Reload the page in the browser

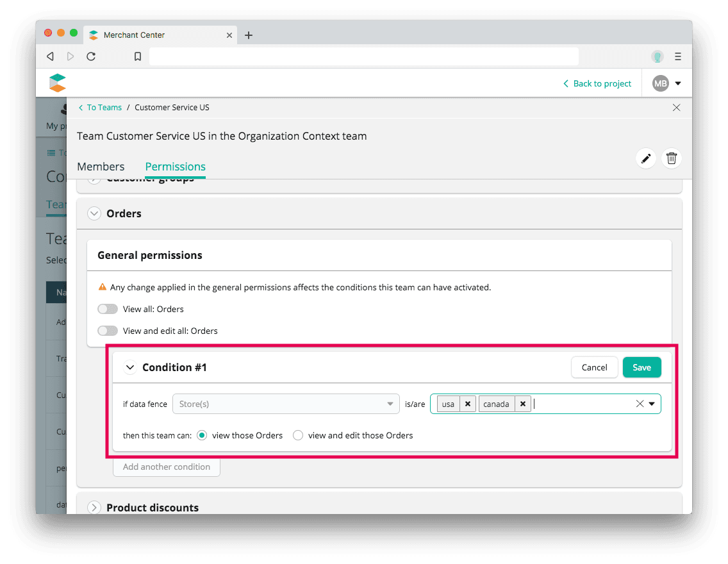(x=91, y=56)
